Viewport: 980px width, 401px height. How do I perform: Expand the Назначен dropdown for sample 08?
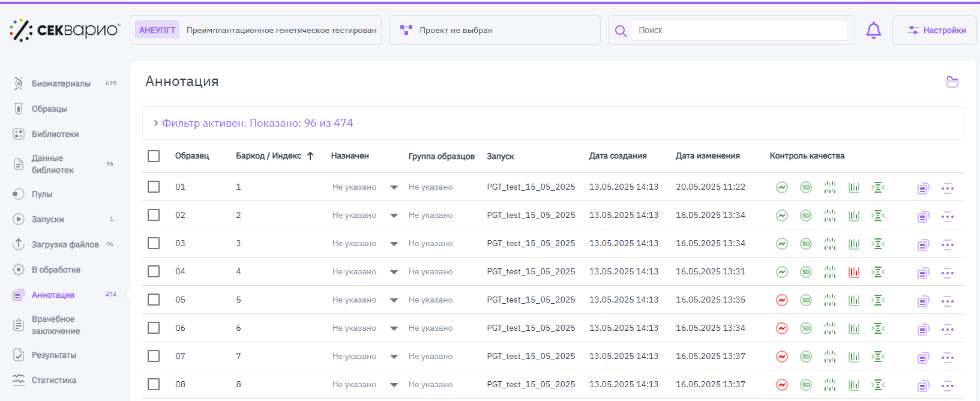pyautogui.click(x=394, y=385)
